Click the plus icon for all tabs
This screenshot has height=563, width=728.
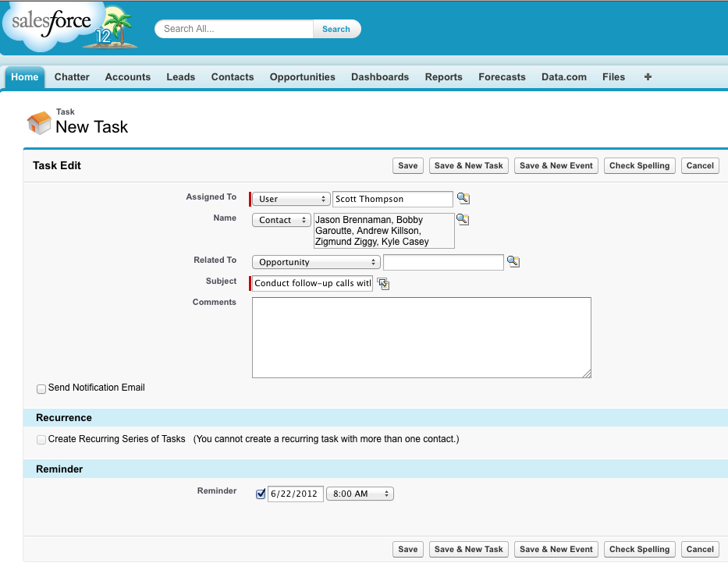coord(648,77)
